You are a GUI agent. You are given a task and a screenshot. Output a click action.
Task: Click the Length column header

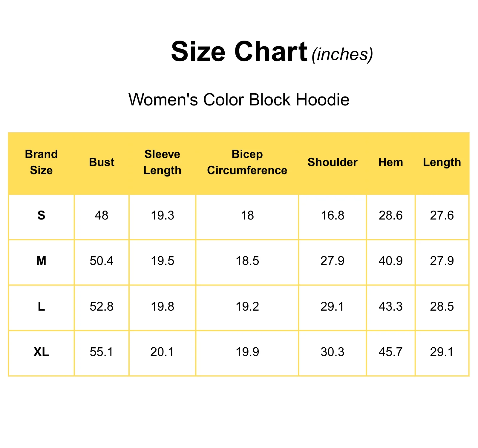[442, 162]
